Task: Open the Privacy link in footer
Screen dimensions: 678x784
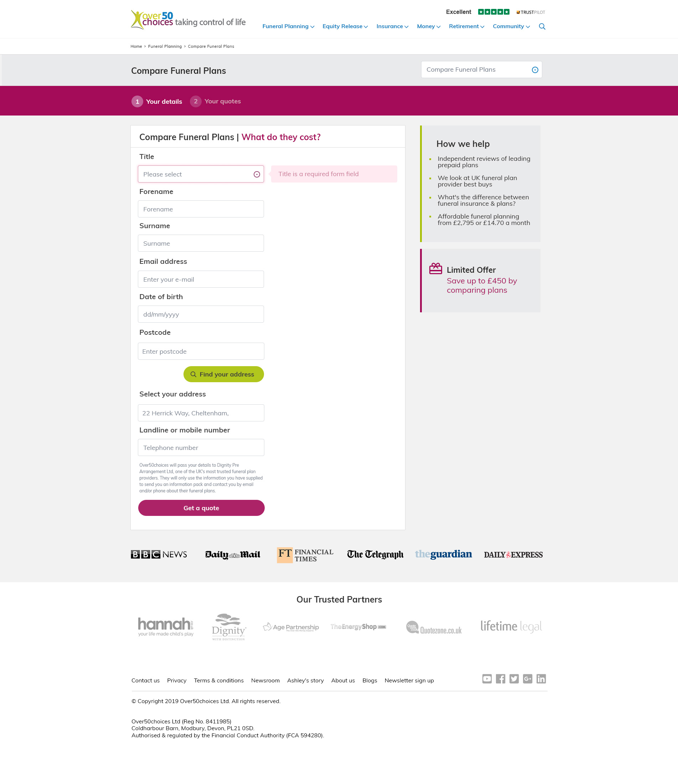Action: coord(177,681)
